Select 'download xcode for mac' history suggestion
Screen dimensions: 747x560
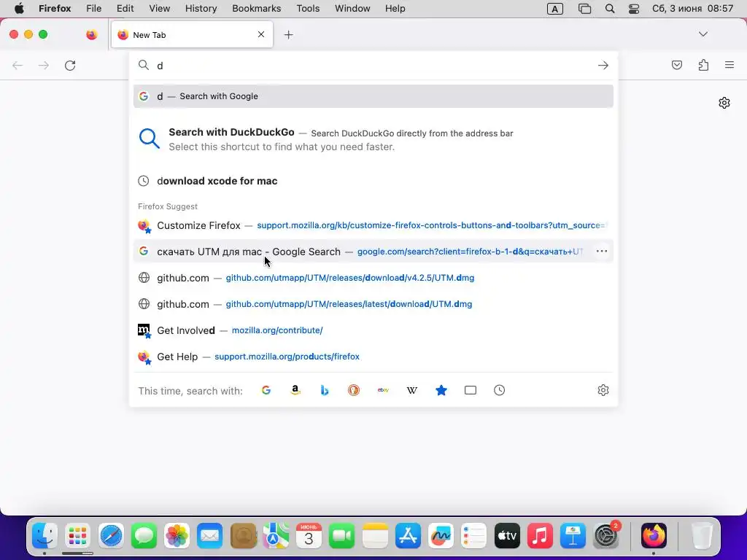[x=373, y=181]
